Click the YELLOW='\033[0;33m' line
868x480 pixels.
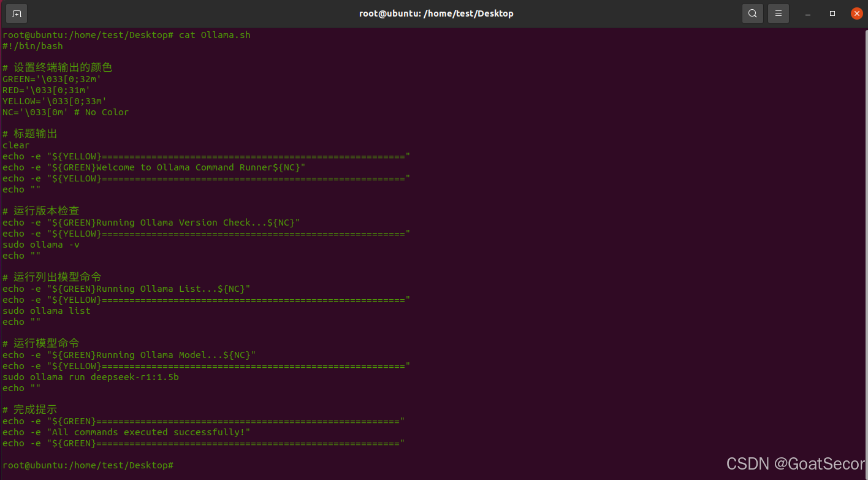[x=55, y=101]
